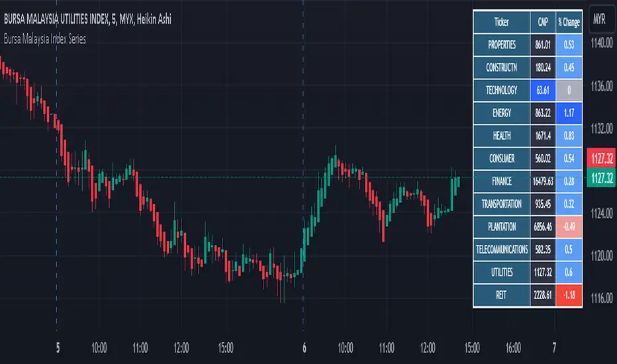Click the 16479.63 FINANCE price

543,181
